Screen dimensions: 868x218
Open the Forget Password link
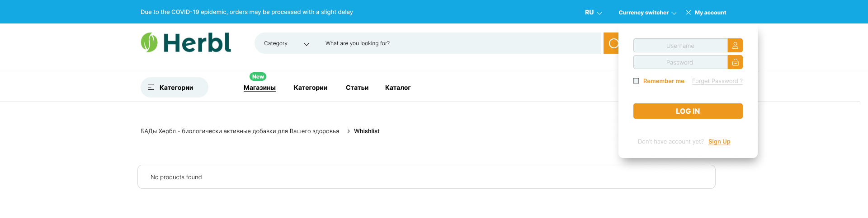coord(717,81)
